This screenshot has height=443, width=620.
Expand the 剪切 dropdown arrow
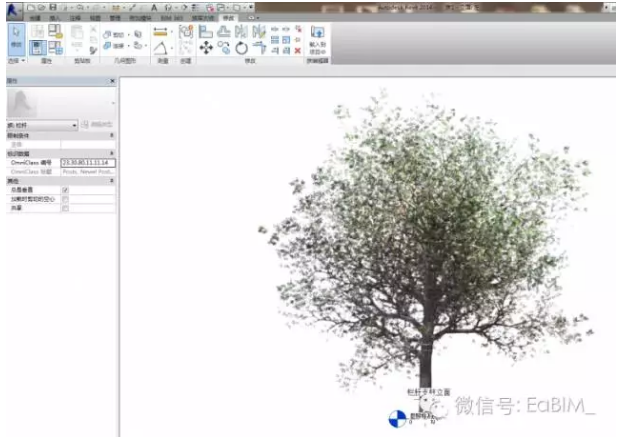(x=129, y=35)
